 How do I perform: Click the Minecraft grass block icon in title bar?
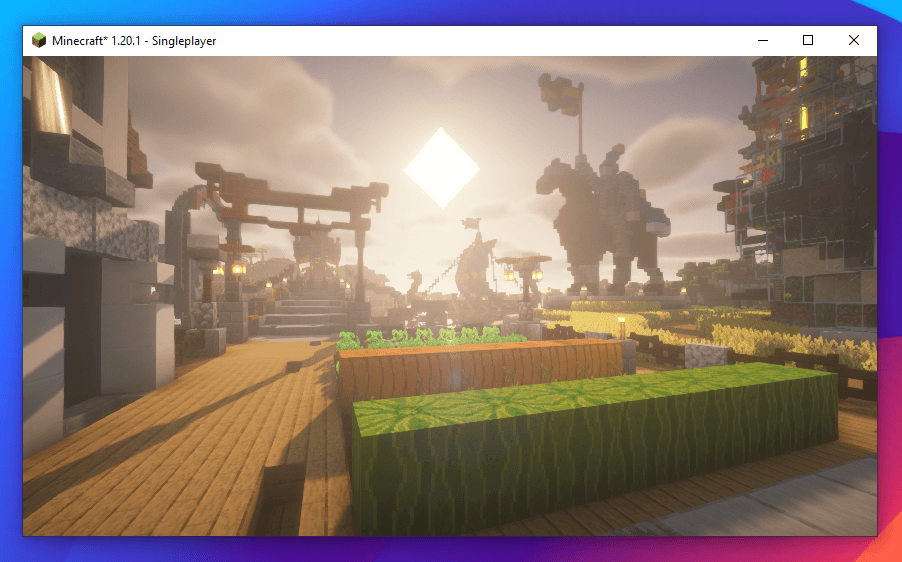(x=39, y=40)
